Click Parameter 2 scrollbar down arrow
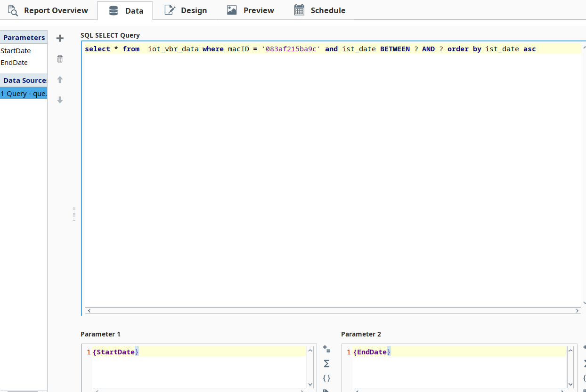 (570, 384)
